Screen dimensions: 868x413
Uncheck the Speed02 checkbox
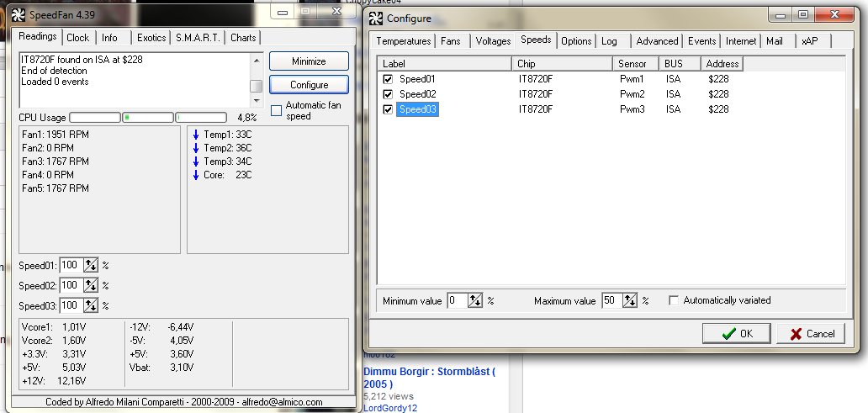(x=388, y=94)
